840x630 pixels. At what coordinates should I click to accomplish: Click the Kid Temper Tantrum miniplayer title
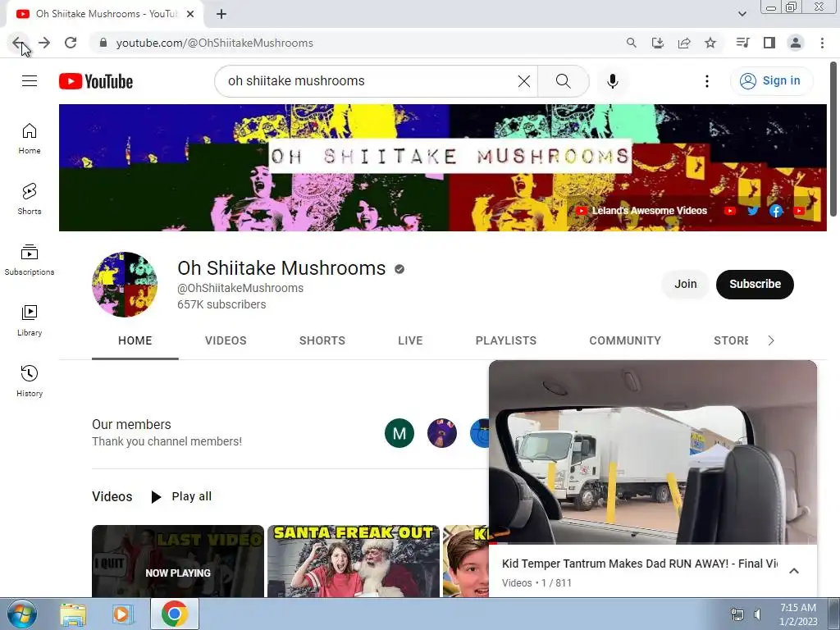pos(640,564)
